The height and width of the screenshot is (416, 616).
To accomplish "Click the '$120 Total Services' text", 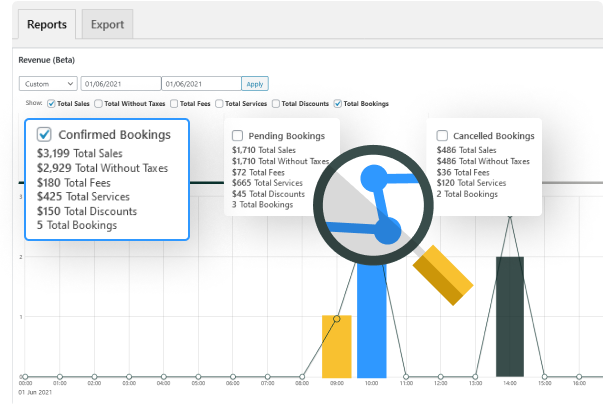I will click(471, 183).
